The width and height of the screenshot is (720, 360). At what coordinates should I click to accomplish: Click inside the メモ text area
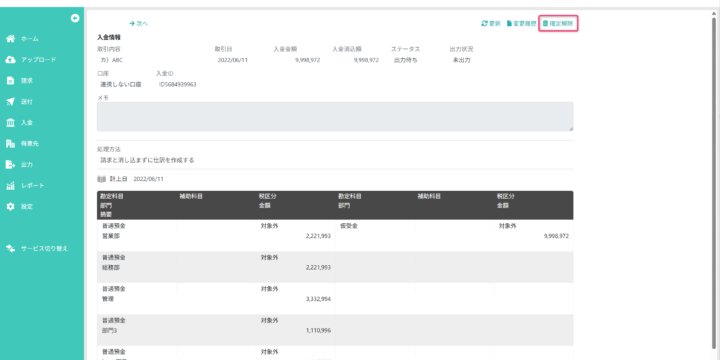[x=335, y=116]
